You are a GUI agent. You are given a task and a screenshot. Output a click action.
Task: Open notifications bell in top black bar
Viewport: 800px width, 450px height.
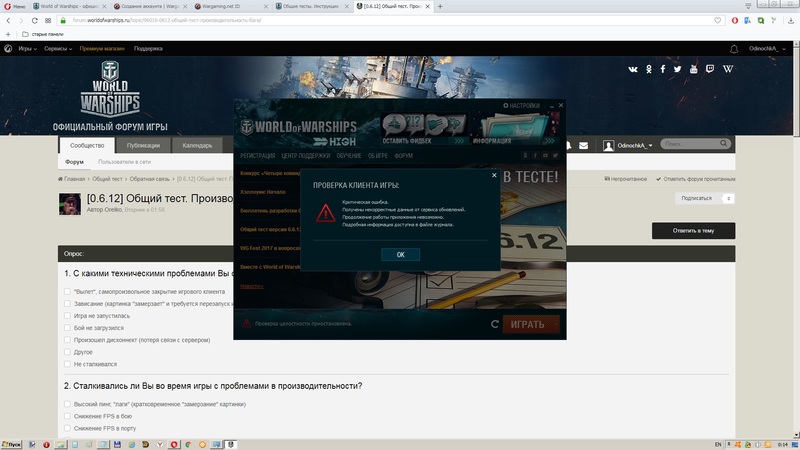coord(734,49)
